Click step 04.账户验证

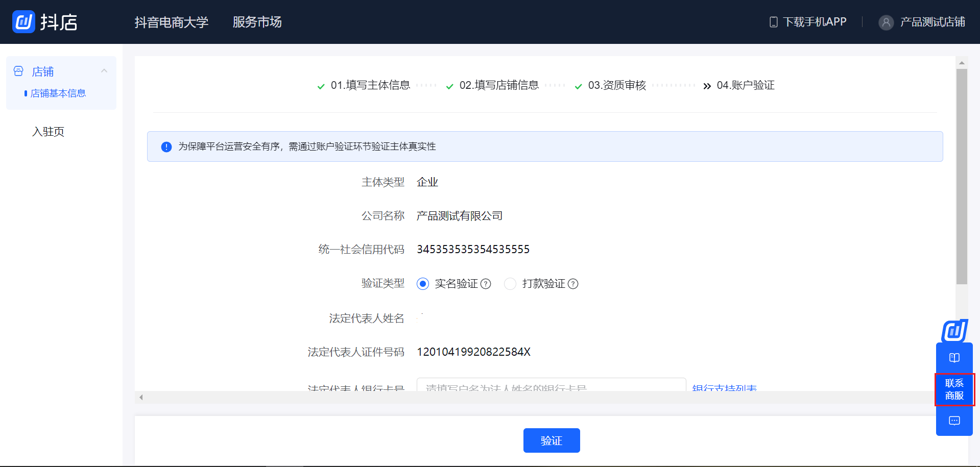tap(746, 85)
